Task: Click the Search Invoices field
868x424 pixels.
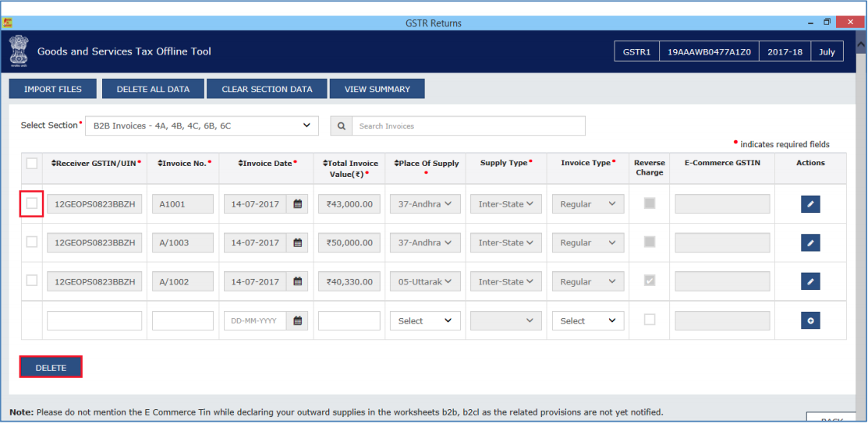Action: click(469, 126)
